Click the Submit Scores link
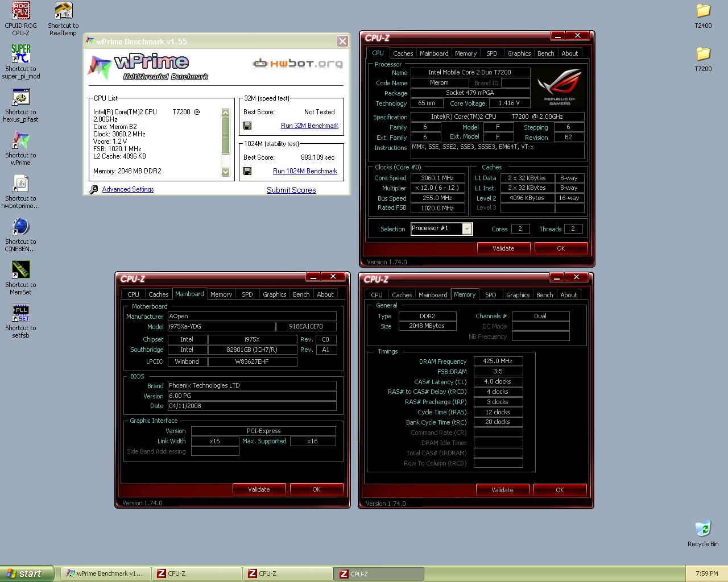 291,190
